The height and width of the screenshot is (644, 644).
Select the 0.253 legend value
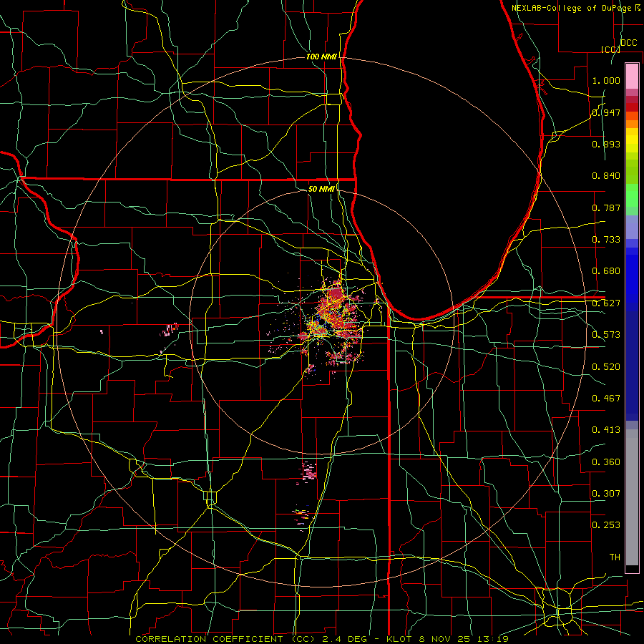tap(606, 525)
